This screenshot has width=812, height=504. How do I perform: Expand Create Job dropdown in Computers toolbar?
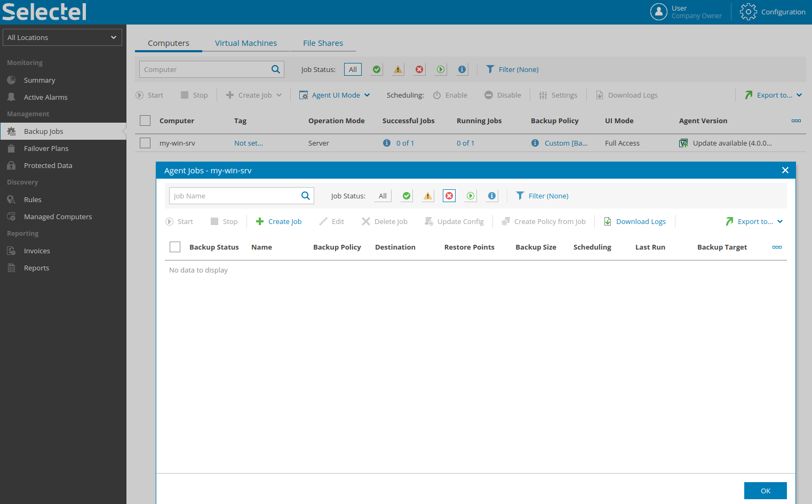tap(254, 95)
